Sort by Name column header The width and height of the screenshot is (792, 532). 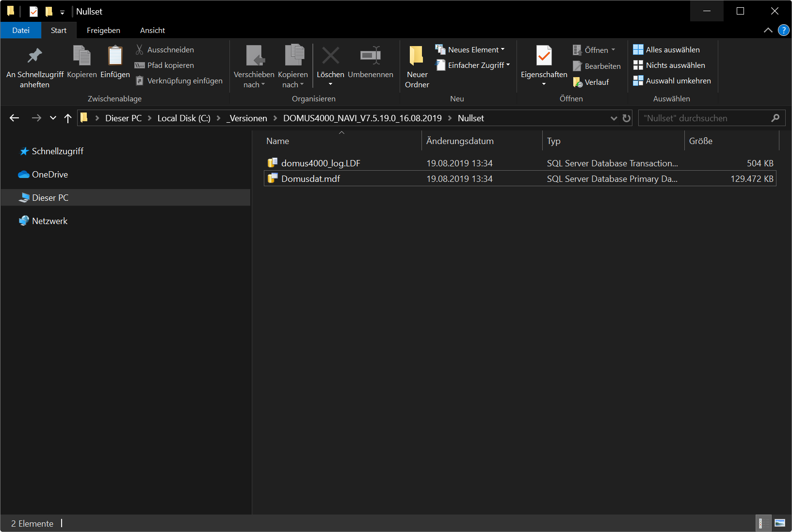tap(341, 141)
